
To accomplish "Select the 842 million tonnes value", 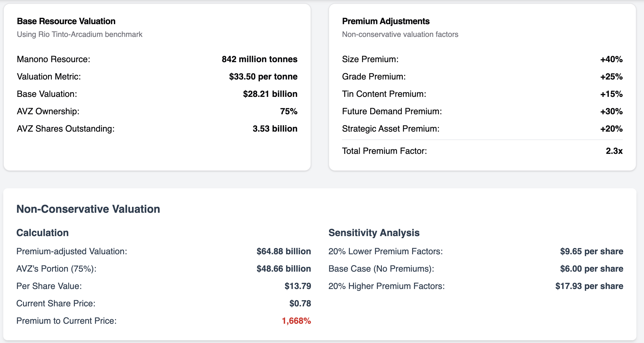I will [259, 59].
